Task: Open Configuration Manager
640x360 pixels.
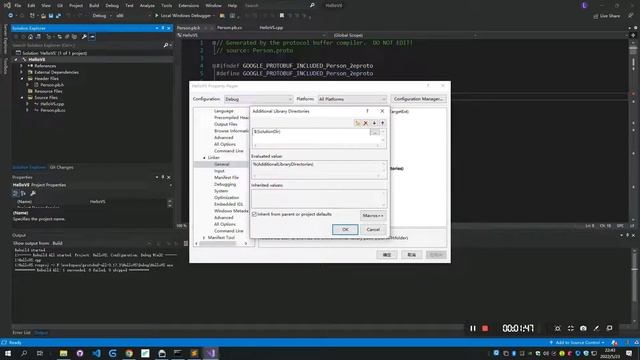Action: (x=418, y=99)
